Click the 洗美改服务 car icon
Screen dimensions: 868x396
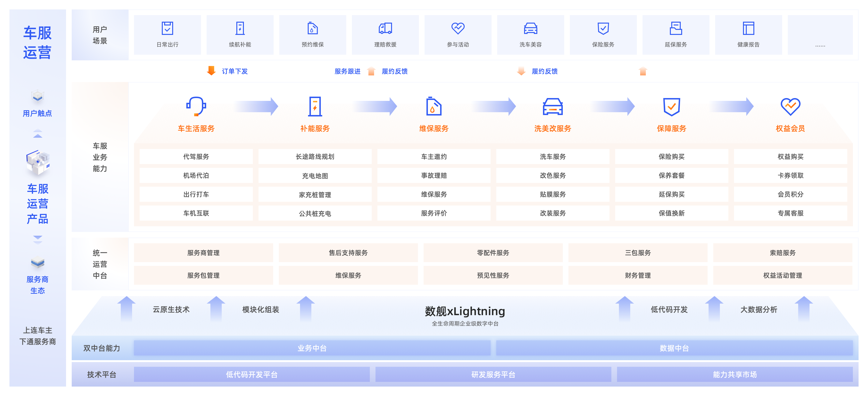(x=553, y=106)
